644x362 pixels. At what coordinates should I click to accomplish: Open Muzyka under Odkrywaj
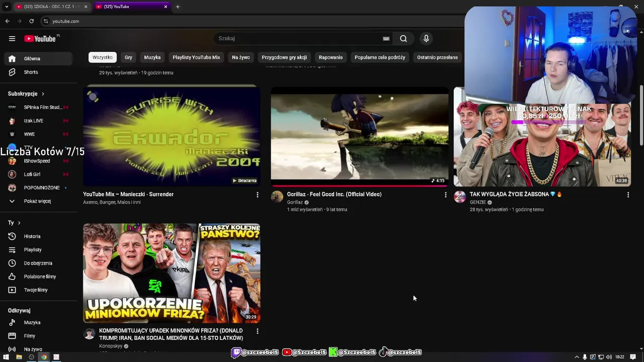tap(39, 323)
